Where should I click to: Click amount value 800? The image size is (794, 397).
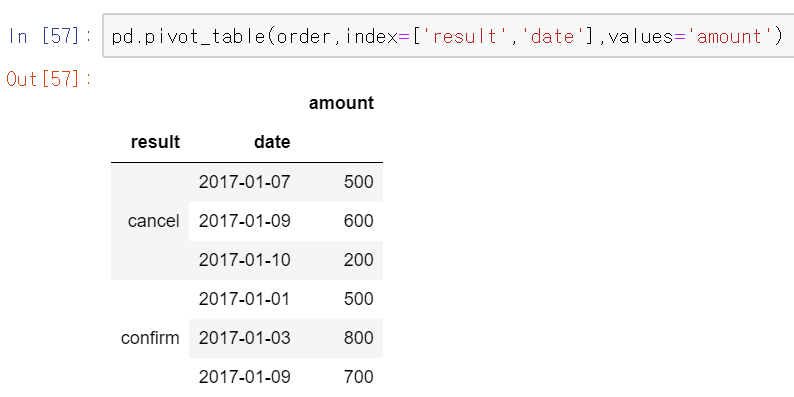359,338
